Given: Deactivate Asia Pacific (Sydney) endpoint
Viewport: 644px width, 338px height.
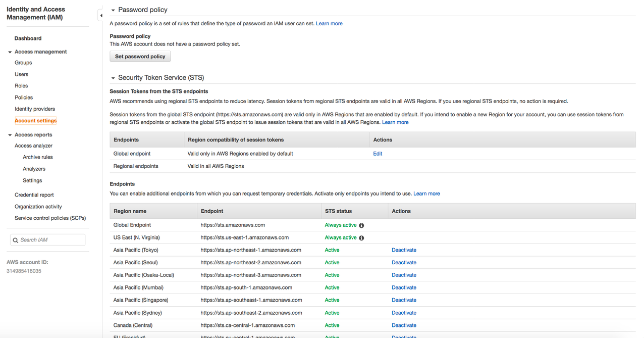Looking at the screenshot, I should click(404, 313).
